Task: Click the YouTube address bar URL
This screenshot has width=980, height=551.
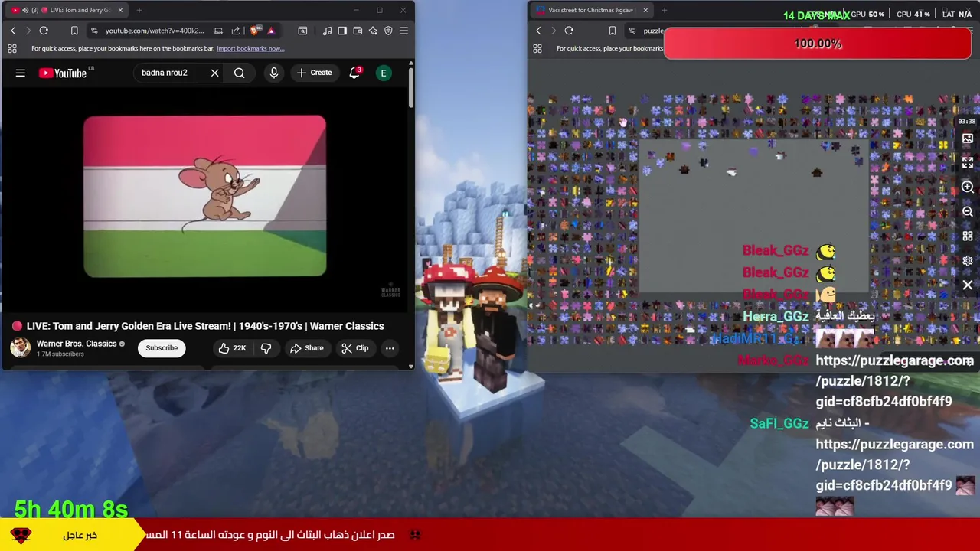Action: [x=155, y=31]
